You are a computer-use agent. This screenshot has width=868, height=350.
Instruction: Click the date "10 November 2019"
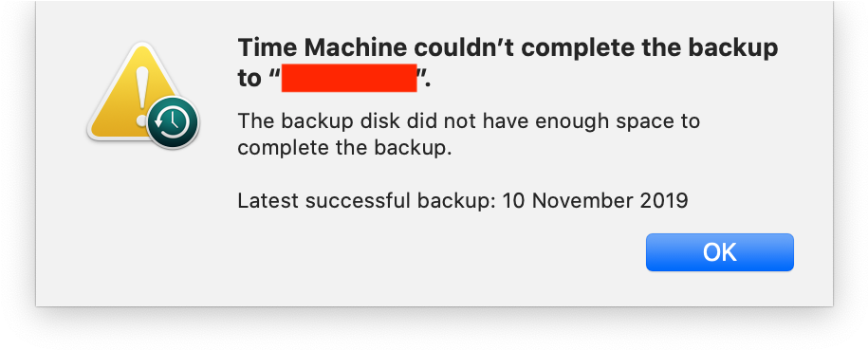pyautogui.click(x=595, y=200)
